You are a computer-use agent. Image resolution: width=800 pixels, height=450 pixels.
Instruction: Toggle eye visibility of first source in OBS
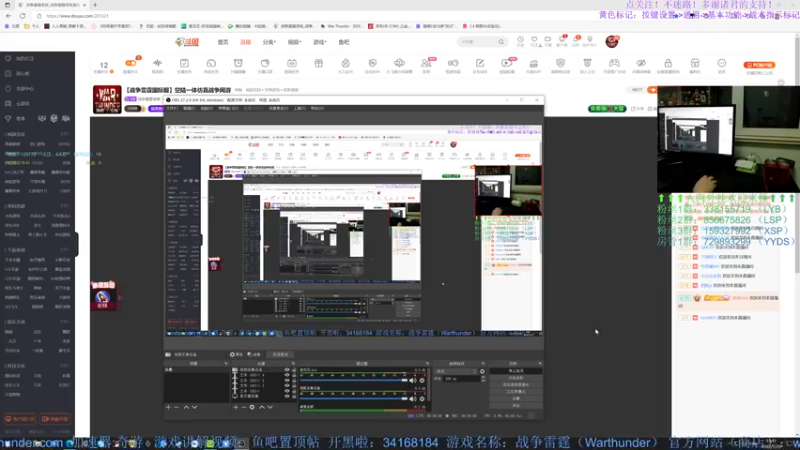point(287,369)
